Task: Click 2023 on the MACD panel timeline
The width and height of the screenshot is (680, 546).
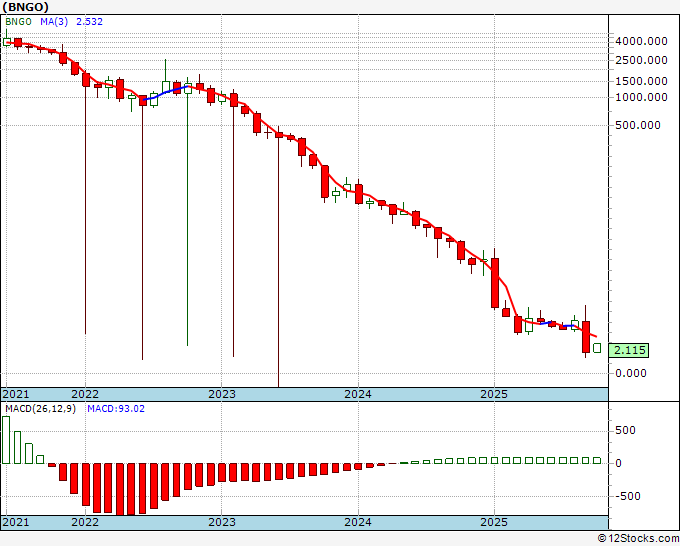Action: pyautogui.click(x=222, y=522)
